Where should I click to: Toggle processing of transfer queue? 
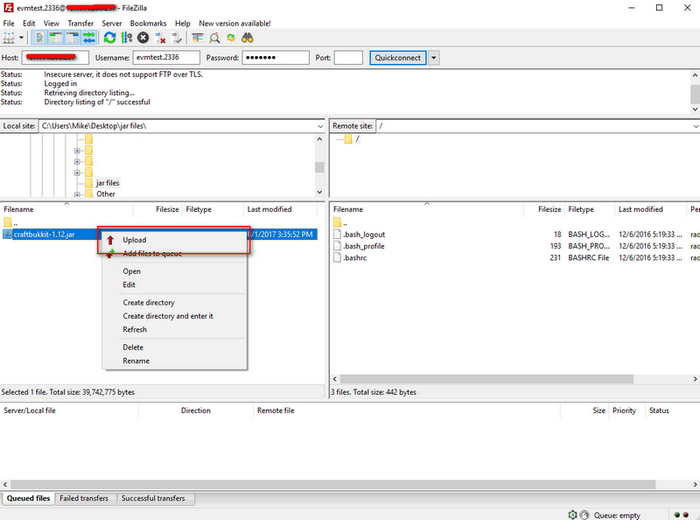pyautogui.click(x=127, y=38)
